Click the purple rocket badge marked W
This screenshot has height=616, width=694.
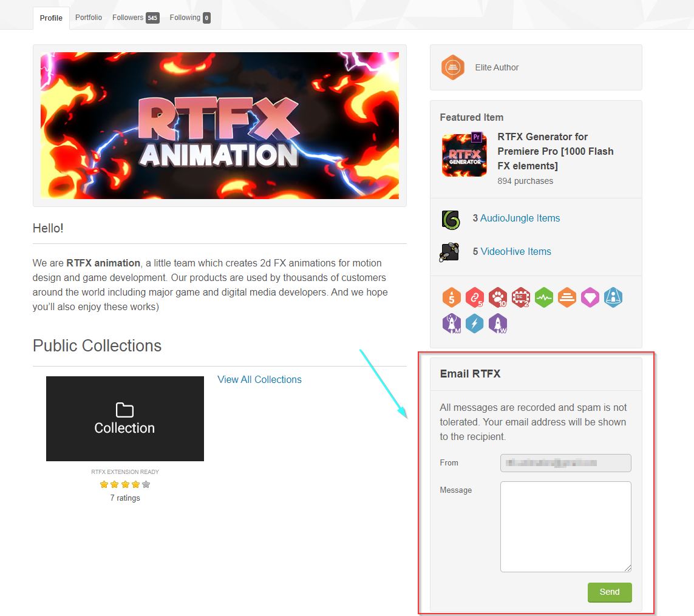[x=497, y=323]
